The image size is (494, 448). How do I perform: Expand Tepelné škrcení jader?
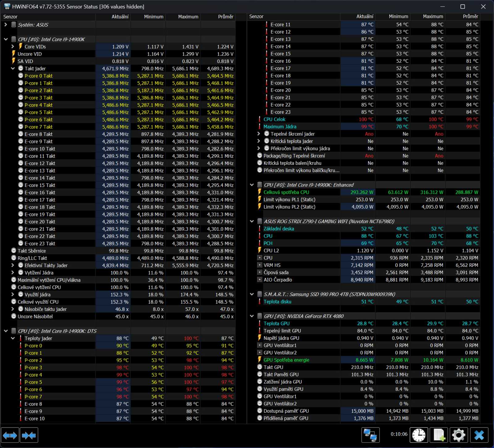click(259, 134)
